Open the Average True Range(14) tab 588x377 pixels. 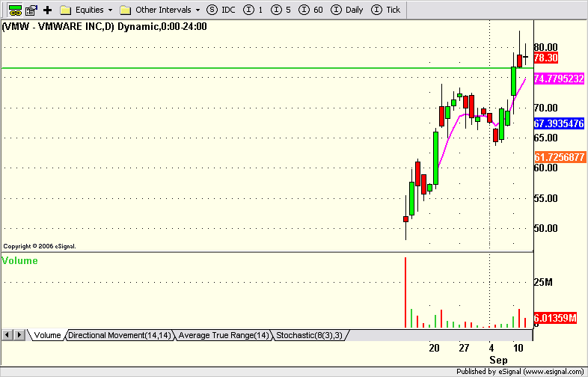click(224, 335)
